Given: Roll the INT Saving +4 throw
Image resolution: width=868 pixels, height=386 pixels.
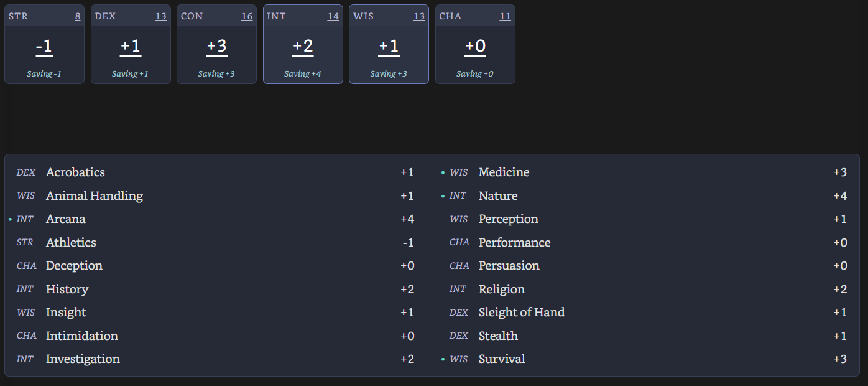Looking at the screenshot, I should [303, 73].
